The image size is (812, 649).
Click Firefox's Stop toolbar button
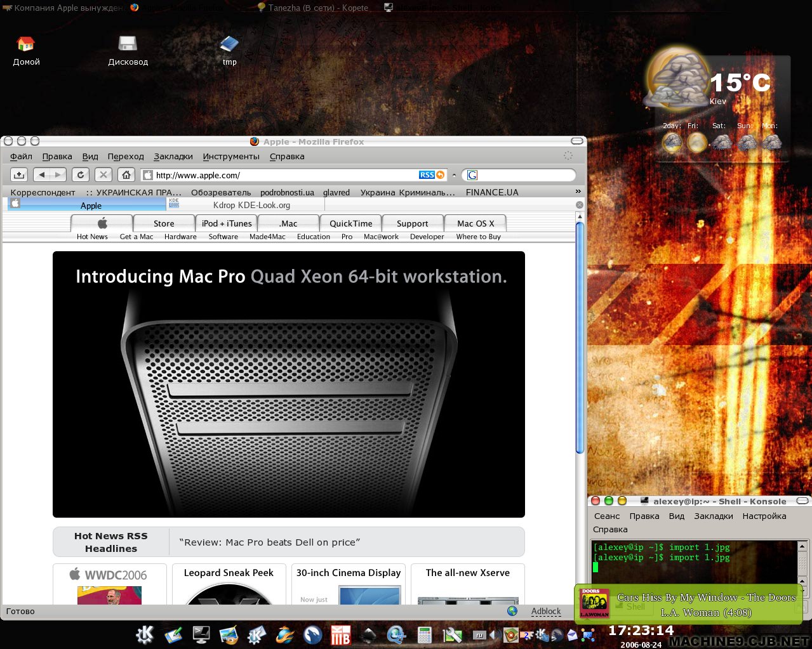tap(103, 174)
